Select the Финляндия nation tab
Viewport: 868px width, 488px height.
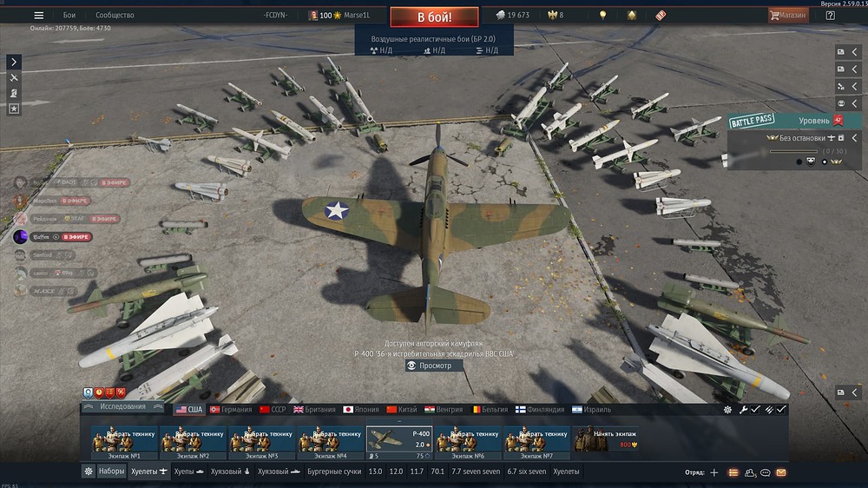540,410
